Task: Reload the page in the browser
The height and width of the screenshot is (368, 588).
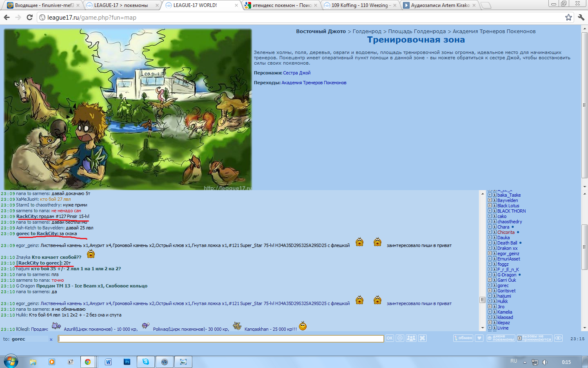Action: click(29, 17)
